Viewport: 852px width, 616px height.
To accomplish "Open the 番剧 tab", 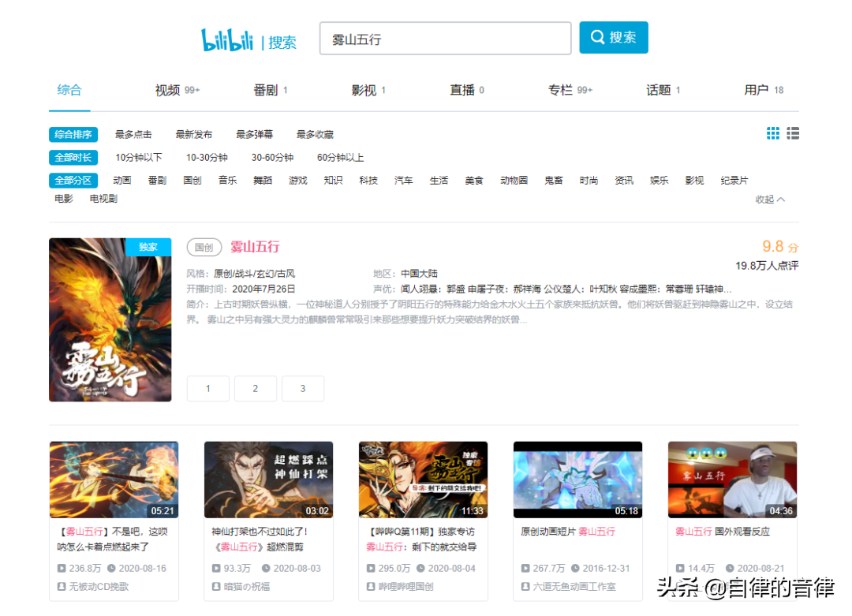I will 271,90.
